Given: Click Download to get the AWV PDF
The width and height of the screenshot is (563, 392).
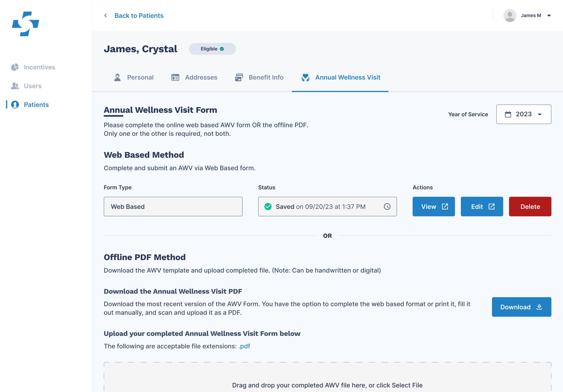Looking at the screenshot, I should click(x=521, y=306).
